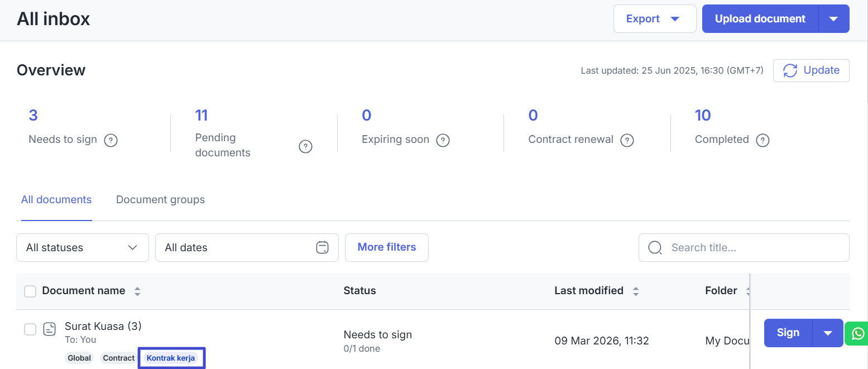
Task: Click the calendar icon in All dates
Action: pos(322,247)
